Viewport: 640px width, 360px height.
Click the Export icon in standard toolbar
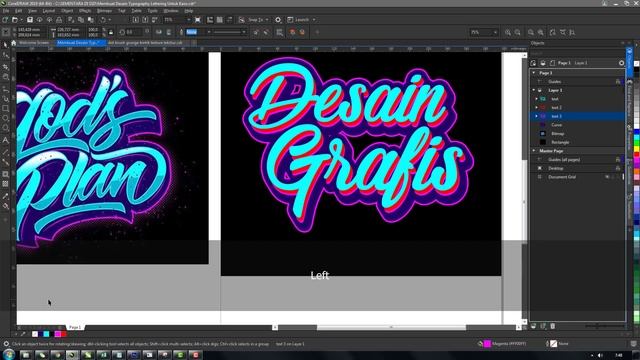(x=145, y=20)
